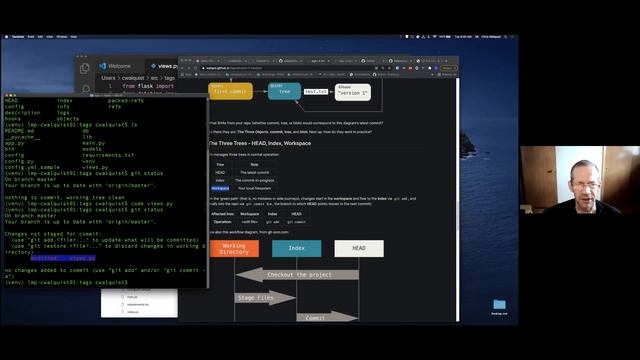Open the purple browser profile avatar

(x=436, y=68)
